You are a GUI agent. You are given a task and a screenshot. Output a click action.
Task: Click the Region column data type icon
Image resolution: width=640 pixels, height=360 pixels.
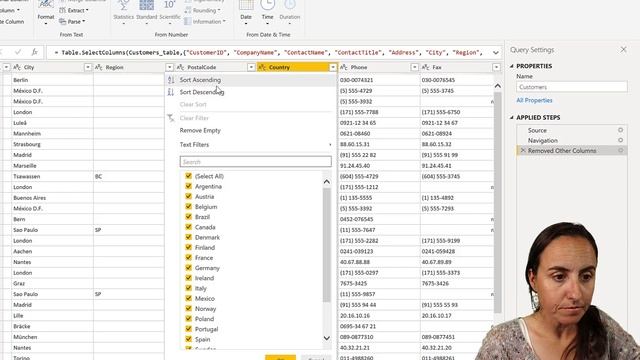tap(99, 67)
